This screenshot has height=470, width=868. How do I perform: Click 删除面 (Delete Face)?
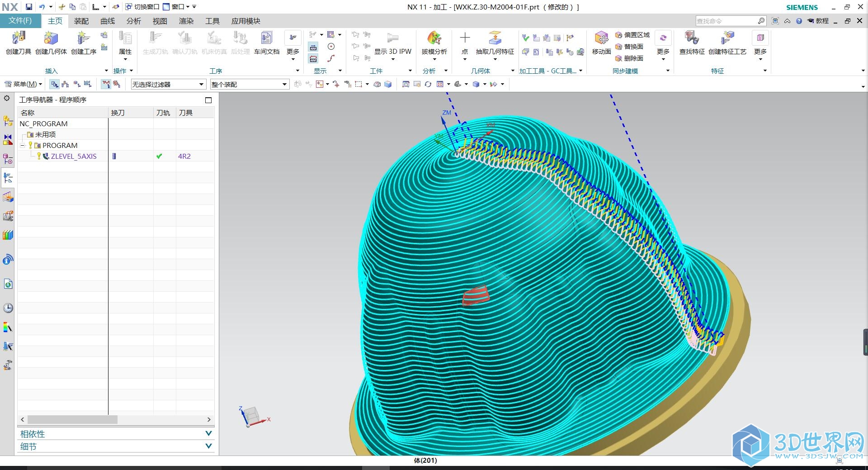pyautogui.click(x=629, y=58)
